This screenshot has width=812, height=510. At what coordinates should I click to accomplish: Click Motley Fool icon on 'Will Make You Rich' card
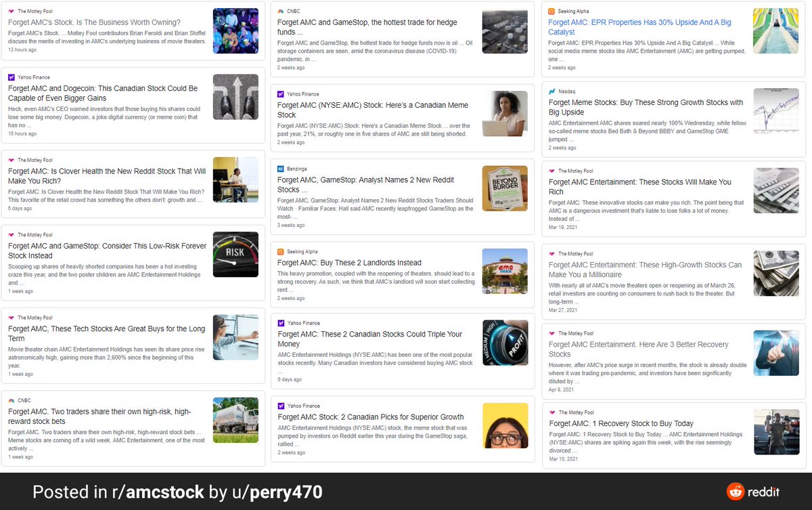552,171
